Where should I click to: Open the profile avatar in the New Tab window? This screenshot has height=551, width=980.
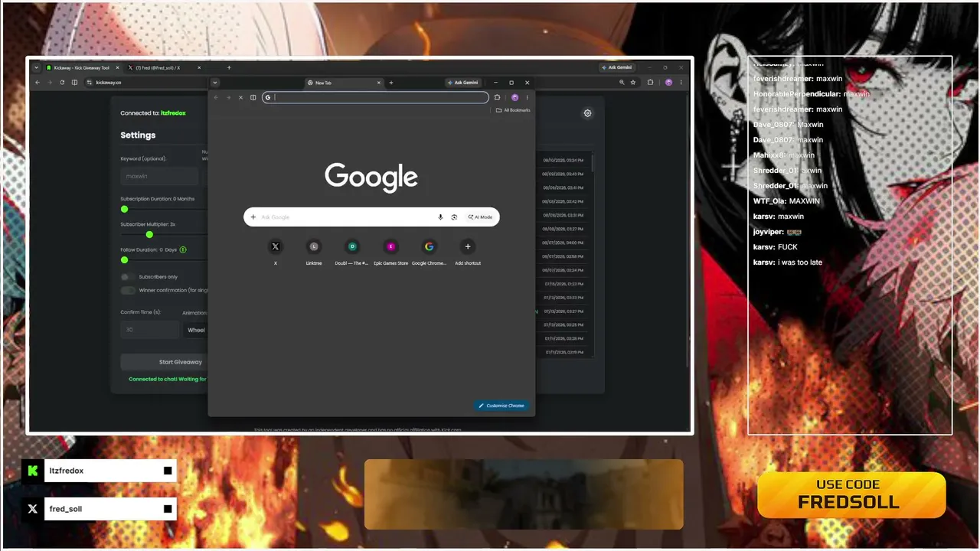pyautogui.click(x=515, y=97)
